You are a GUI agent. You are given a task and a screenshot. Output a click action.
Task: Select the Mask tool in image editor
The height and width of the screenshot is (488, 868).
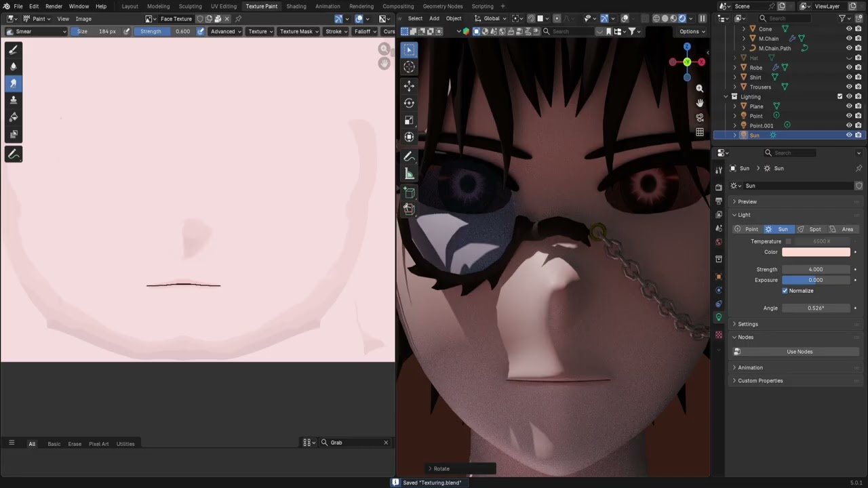(x=14, y=134)
